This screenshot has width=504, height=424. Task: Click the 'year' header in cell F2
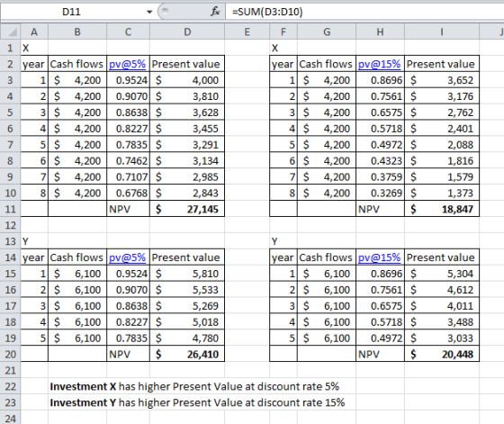[x=283, y=64]
